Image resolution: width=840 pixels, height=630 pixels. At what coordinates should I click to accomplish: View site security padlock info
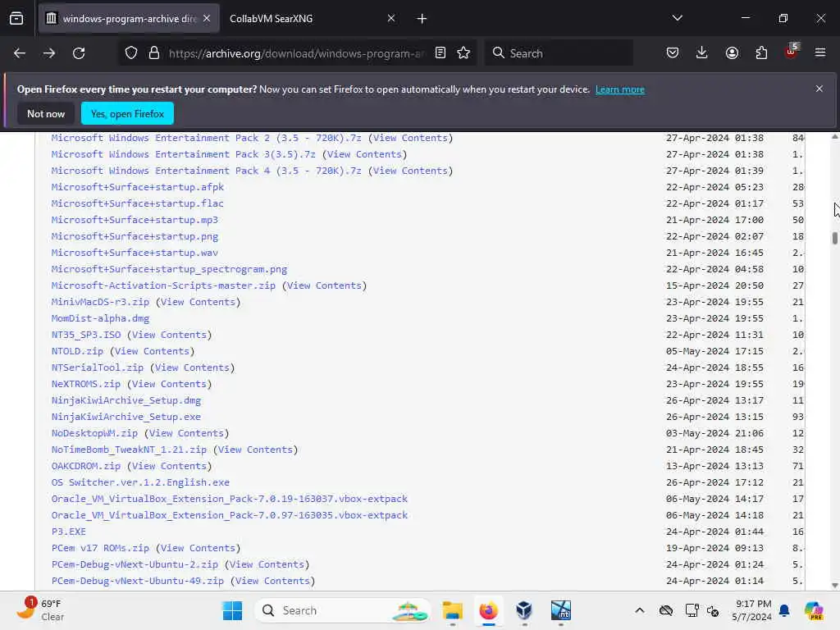(x=154, y=53)
